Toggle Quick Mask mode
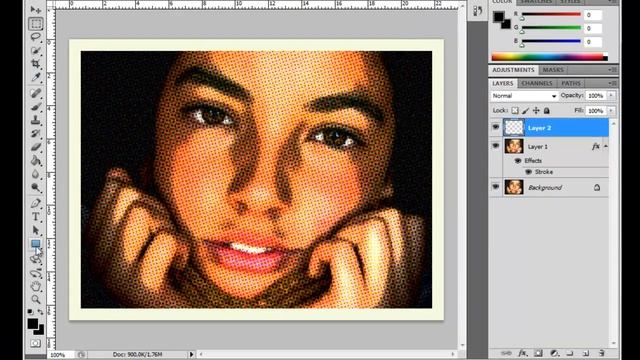This screenshot has width=640, height=360. click(x=36, y=343)
